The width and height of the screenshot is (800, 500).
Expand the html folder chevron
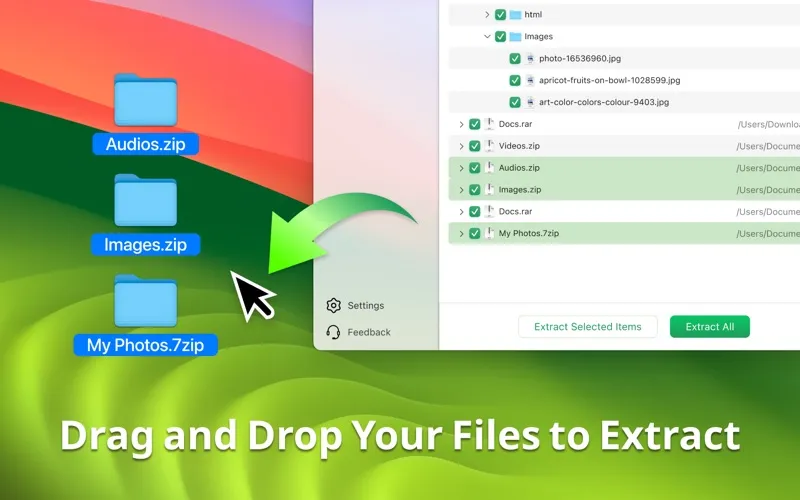pyautogui.click(x=487, y=15)
